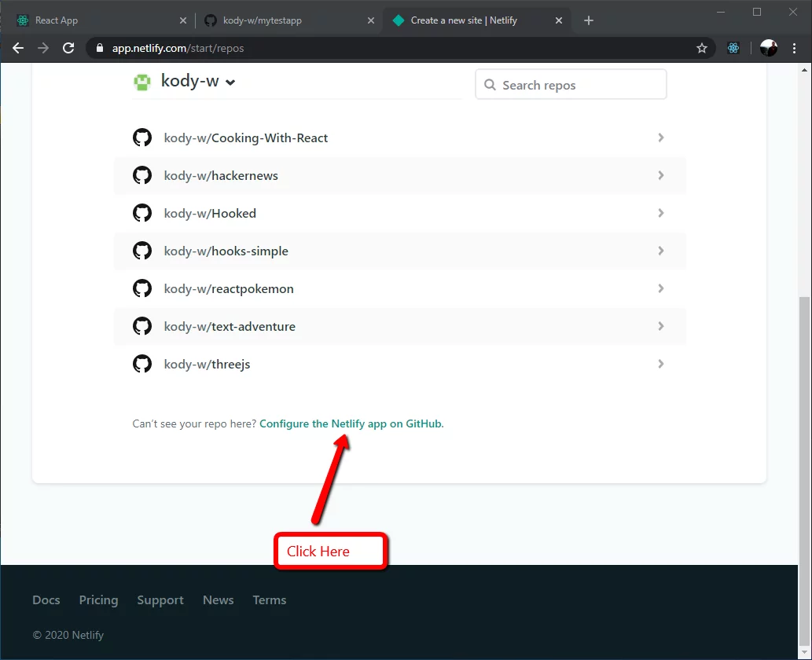Open the News footer link
The image size is (812, 660).
click(x=218, y=600)
